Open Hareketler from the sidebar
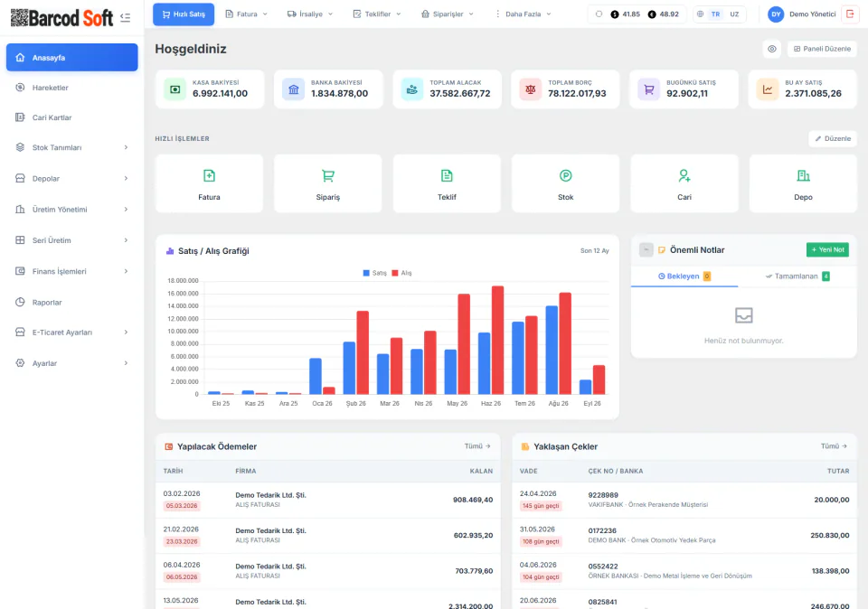Viewport: 868px width, 609px height. click(72, 88)
